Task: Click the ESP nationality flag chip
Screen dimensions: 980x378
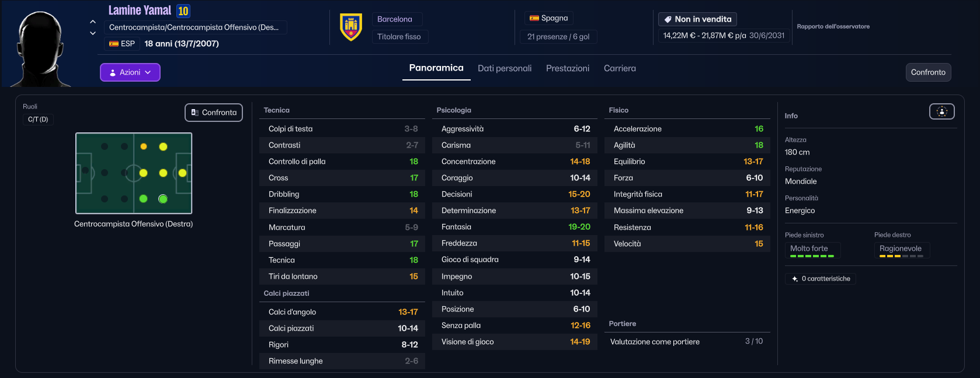Action: [x=122, y=44]
